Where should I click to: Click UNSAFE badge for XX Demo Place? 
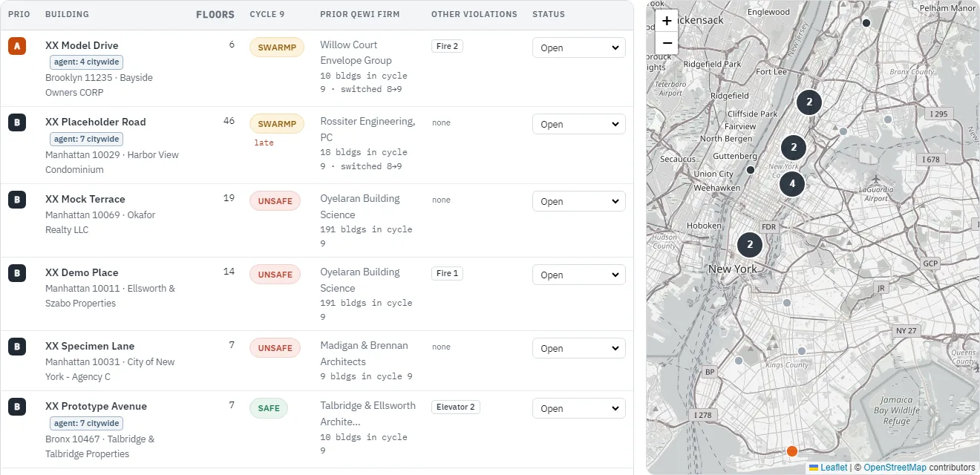click(x=275, y=275)
